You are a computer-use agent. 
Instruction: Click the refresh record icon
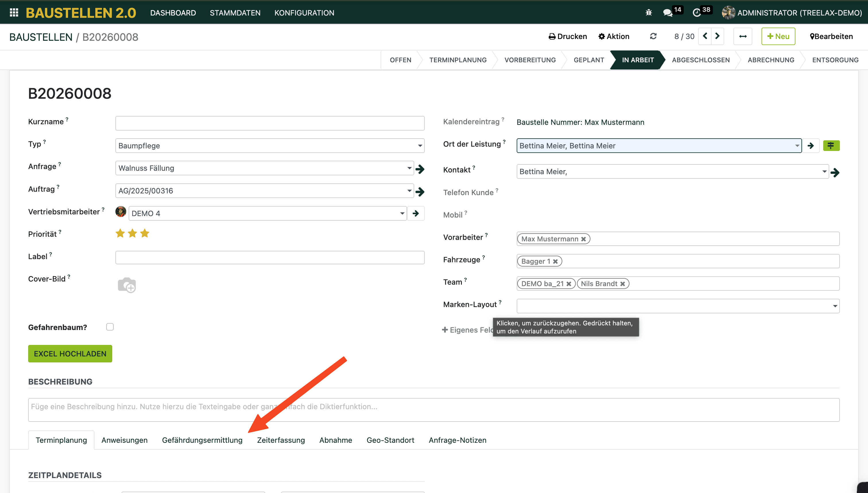point(653,36)
